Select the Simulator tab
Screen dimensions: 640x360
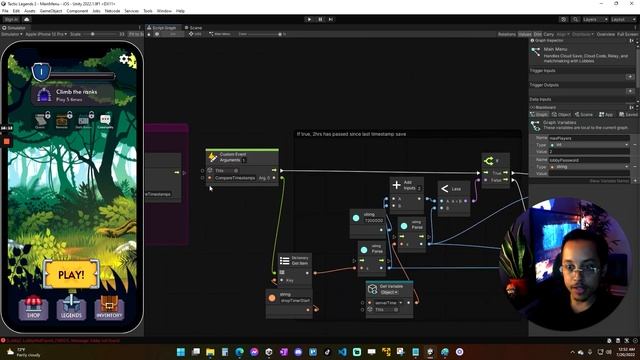14,28
